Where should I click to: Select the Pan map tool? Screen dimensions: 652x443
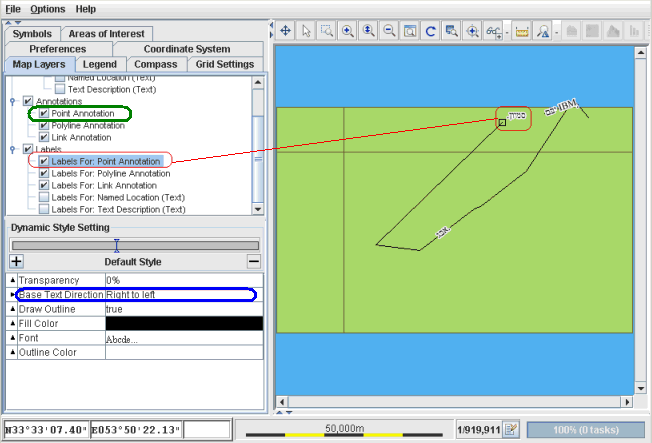[x=285, y=31]
